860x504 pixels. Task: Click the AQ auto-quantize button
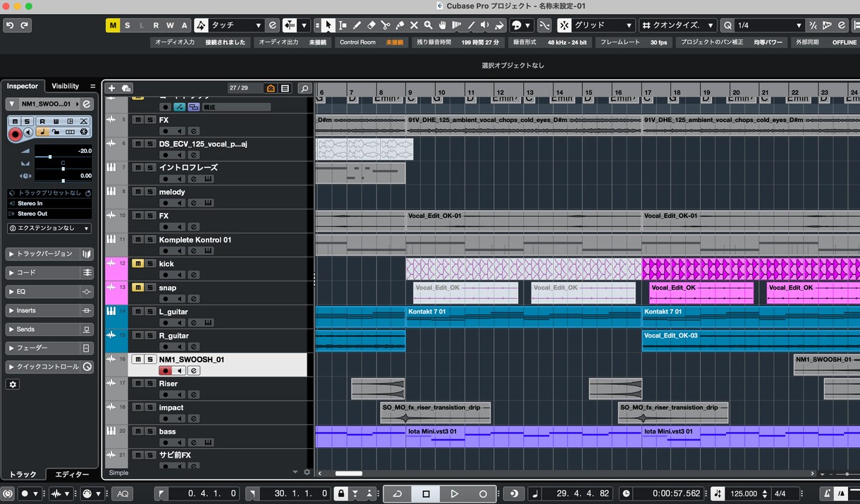[123, 493]
